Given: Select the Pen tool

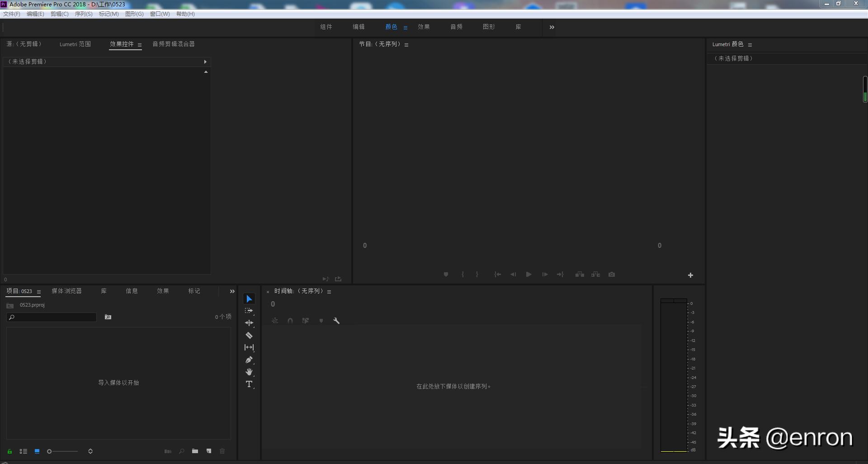Looking at the screenshot, I should [249, 360].
